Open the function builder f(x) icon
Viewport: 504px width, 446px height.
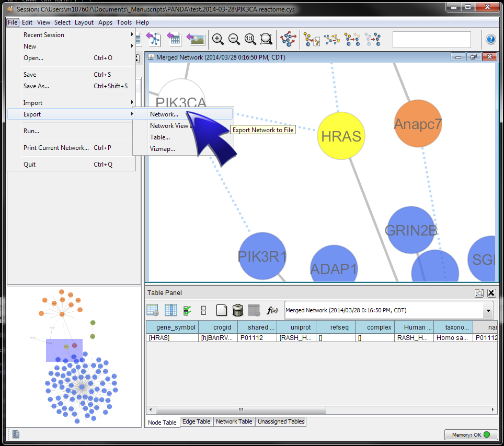point(272,310)
